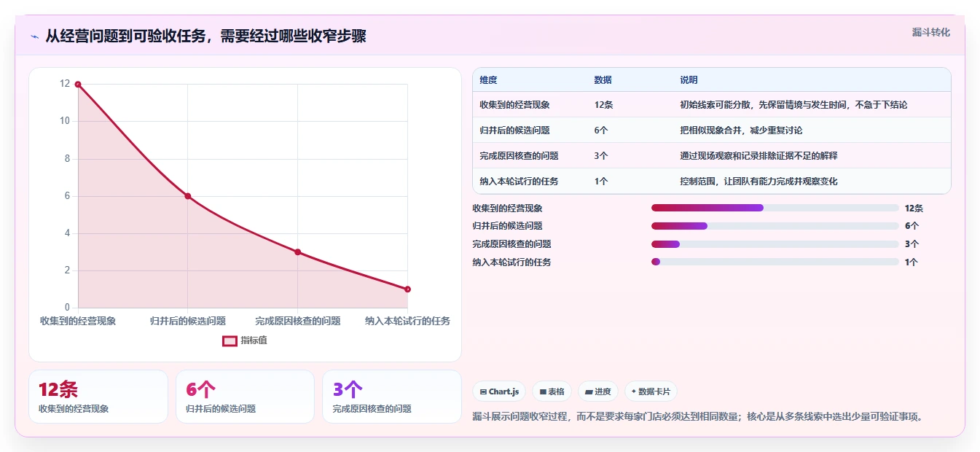Toggle the 指标值 chart legend item

point(245,340)
